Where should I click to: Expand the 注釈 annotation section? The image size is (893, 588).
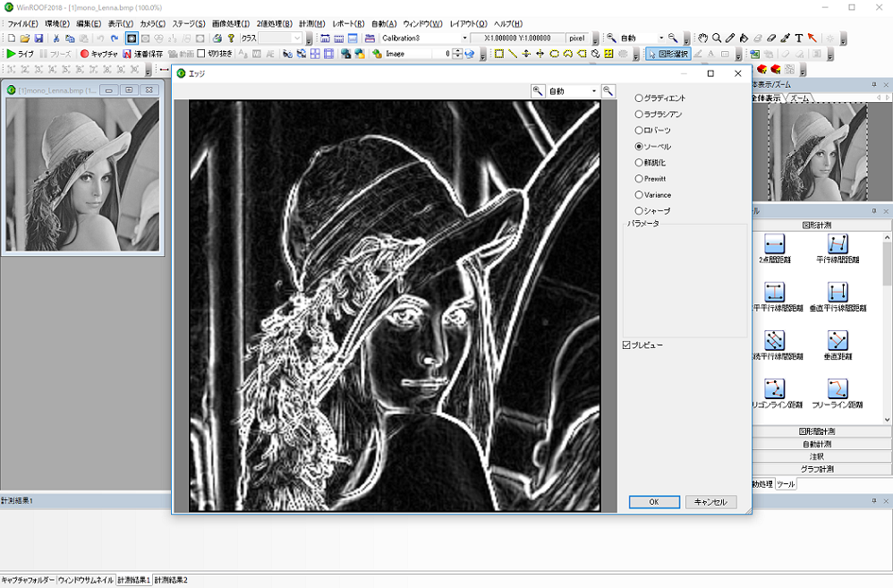point(817,456)
